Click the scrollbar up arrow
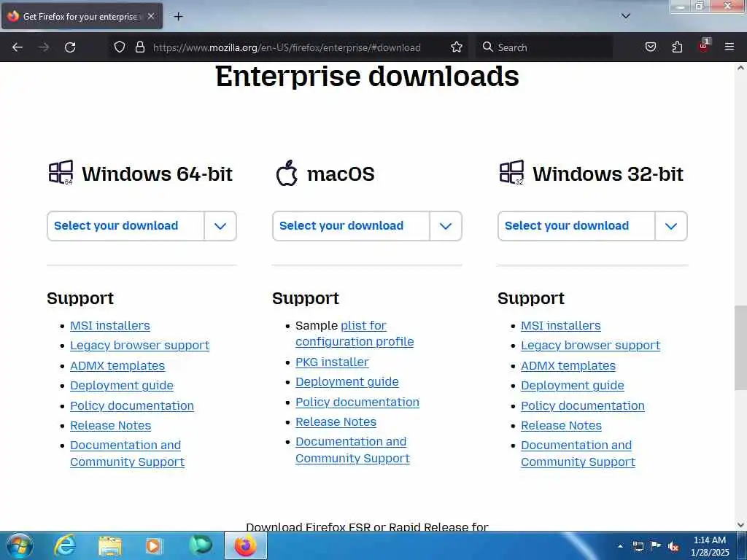Screen dimensions: 747x560 [x=740, y=68]
